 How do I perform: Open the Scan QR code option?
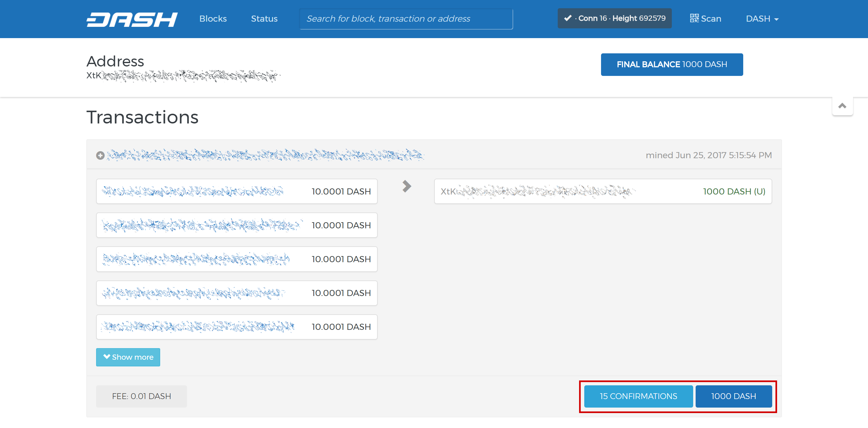pos(705,19)
